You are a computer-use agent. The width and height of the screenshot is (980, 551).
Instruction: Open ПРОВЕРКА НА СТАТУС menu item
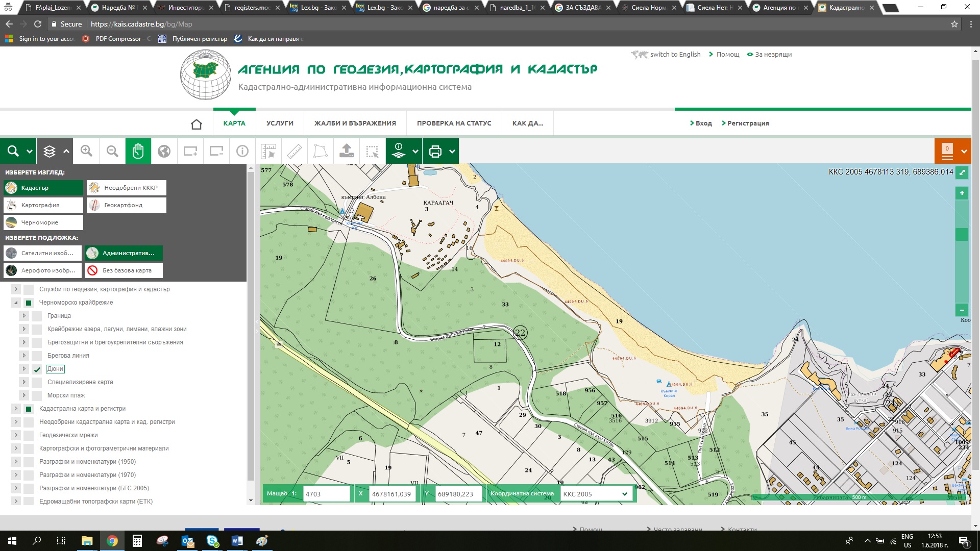pyautogui.click(x=454, y=123)
